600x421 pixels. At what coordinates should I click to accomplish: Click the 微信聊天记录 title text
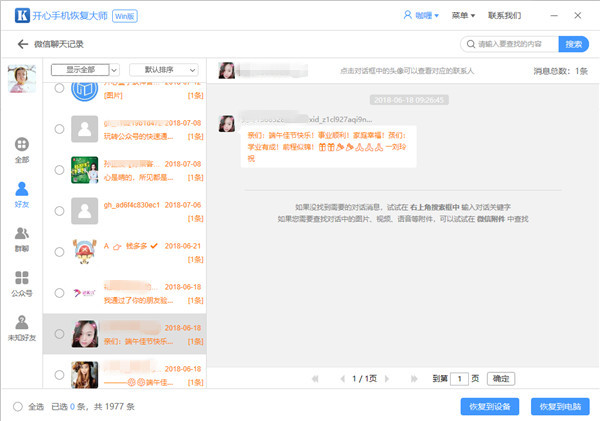point(59,44)
